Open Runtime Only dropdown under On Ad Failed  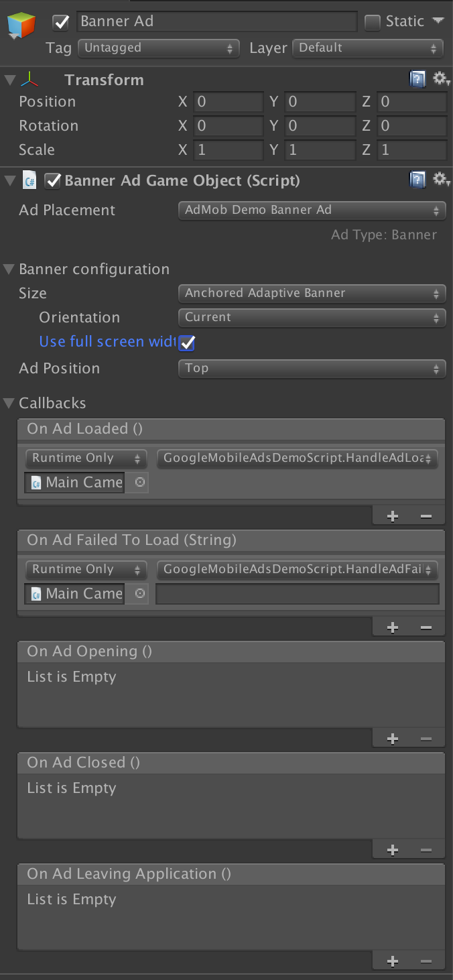point(86,570)
